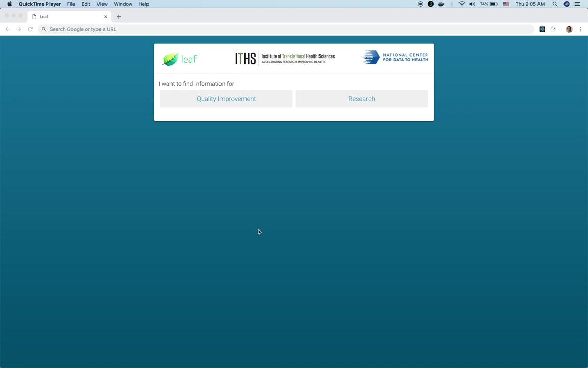Viewport: 588px width, 368px height.
Task: Open the View menu
Action: pyautogui.click(x=102, y=4)
